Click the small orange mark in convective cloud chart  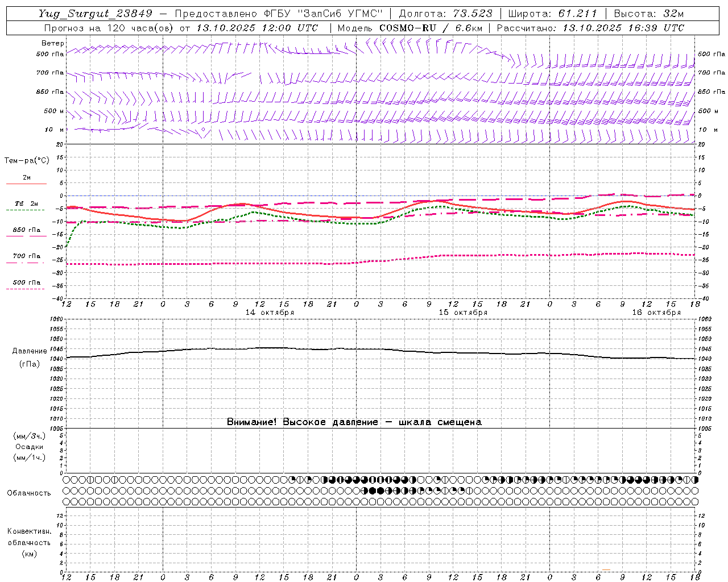(x=606, y=569)
